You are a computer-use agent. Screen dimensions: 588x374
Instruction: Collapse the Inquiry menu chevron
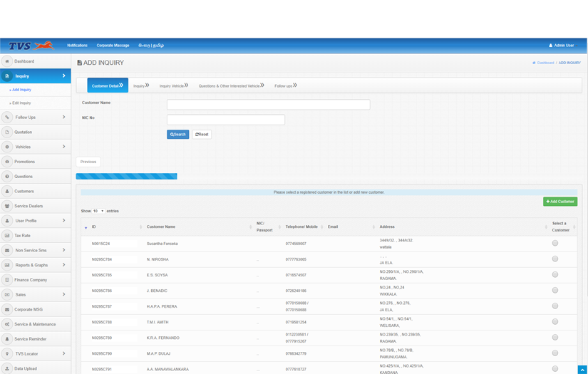click(63, 76)
